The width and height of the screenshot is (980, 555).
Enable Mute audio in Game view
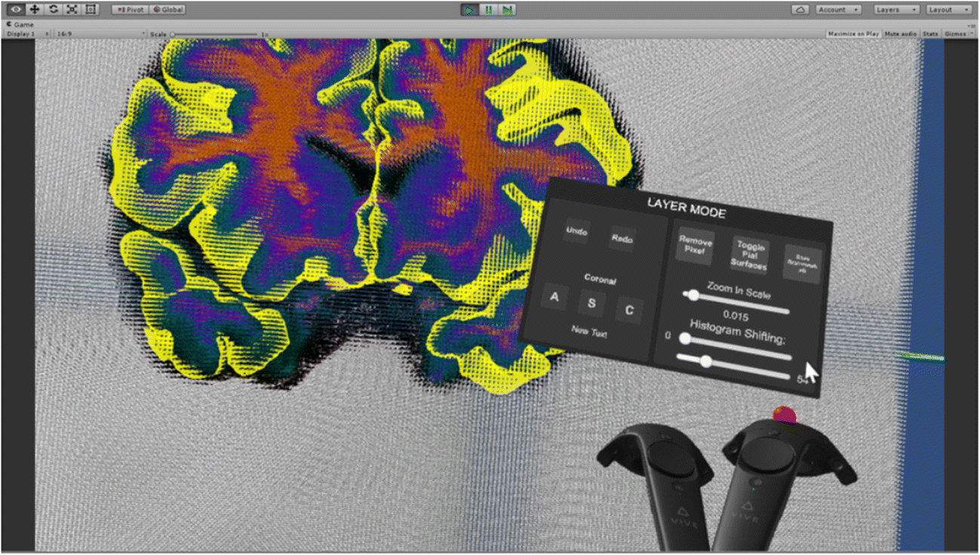click(900, 34)
